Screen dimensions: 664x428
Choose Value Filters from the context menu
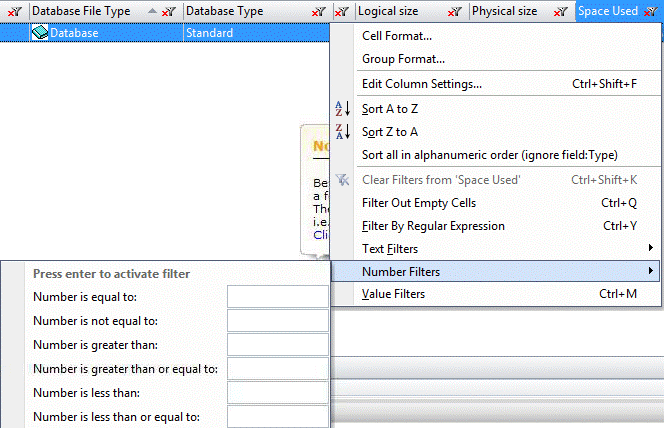coord(393,294)
